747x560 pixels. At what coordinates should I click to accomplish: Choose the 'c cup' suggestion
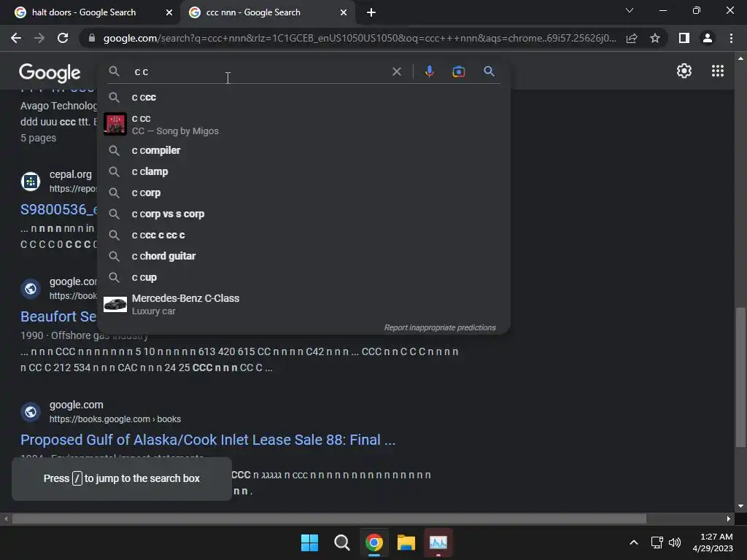point(303,277)
